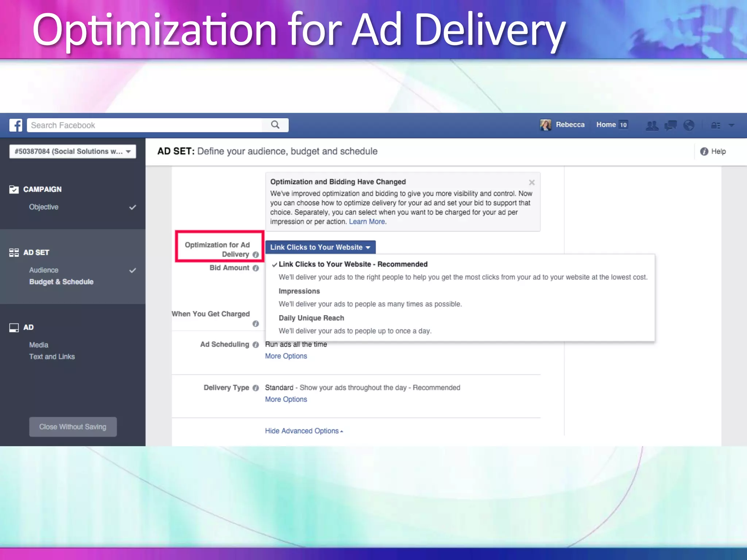Go to Objective in the sidebar
Image resolution: width=747 pixels, height=560 pixels.
[44, 207]
